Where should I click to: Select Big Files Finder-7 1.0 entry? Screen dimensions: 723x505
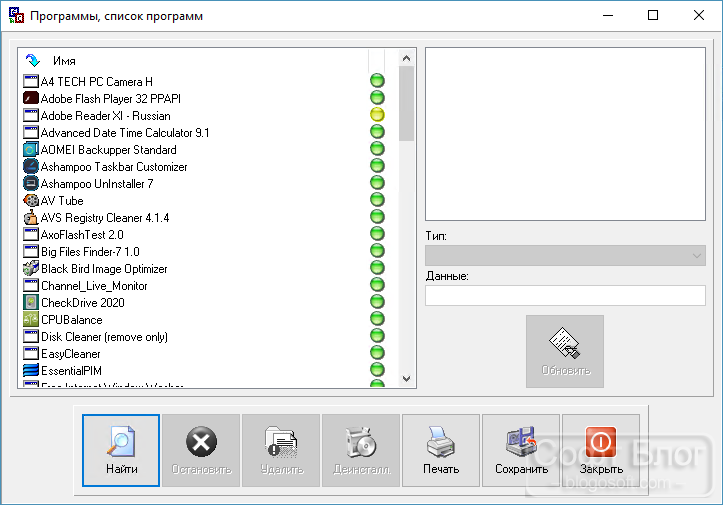[90, 252]
